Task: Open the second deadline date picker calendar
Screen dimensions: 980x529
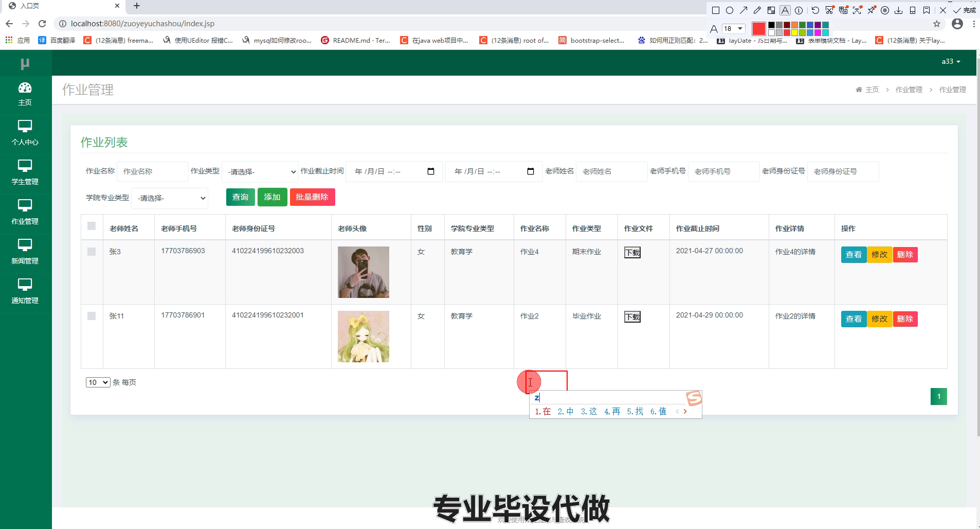Action: click(x=531, y=171)
